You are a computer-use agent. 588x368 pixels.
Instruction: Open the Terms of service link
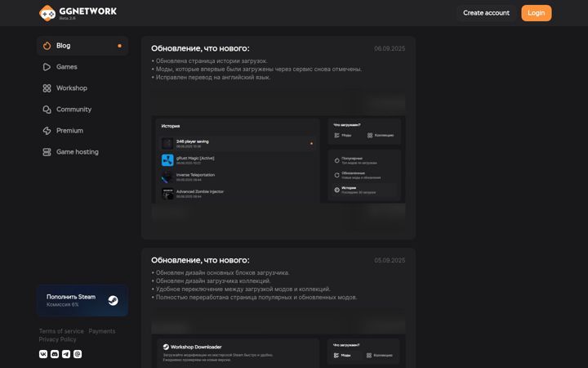pyautogui.click(x=61, y=331)
